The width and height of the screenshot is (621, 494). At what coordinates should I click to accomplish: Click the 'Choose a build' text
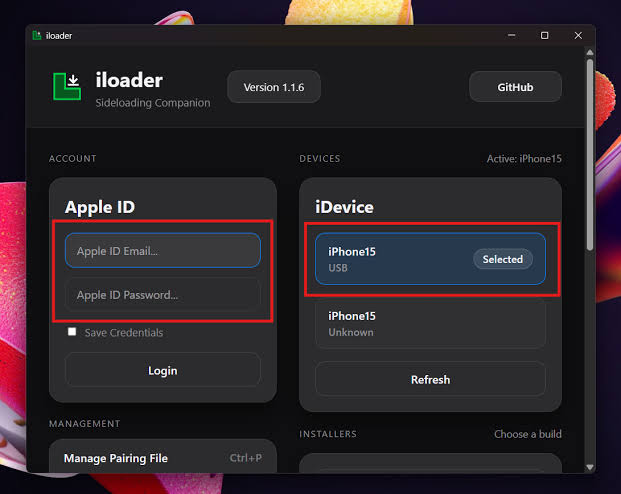tap(528, 434)
